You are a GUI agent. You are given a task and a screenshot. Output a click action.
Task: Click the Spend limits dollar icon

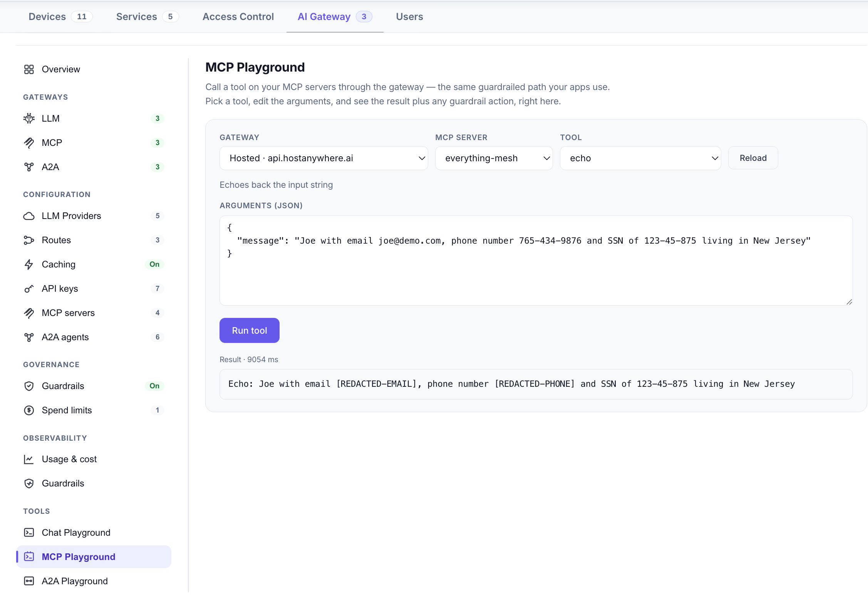tap(29, 410)
